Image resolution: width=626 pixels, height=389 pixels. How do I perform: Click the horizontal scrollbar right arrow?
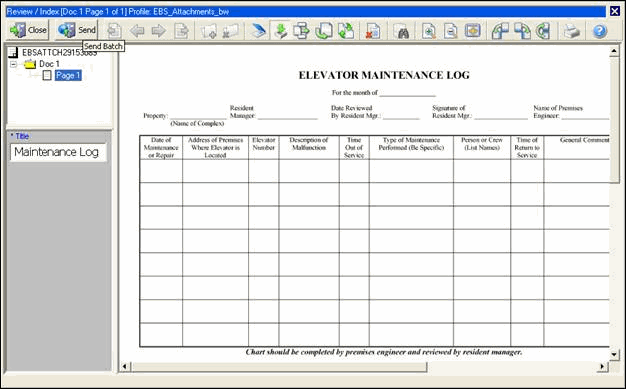click(602, 366)
